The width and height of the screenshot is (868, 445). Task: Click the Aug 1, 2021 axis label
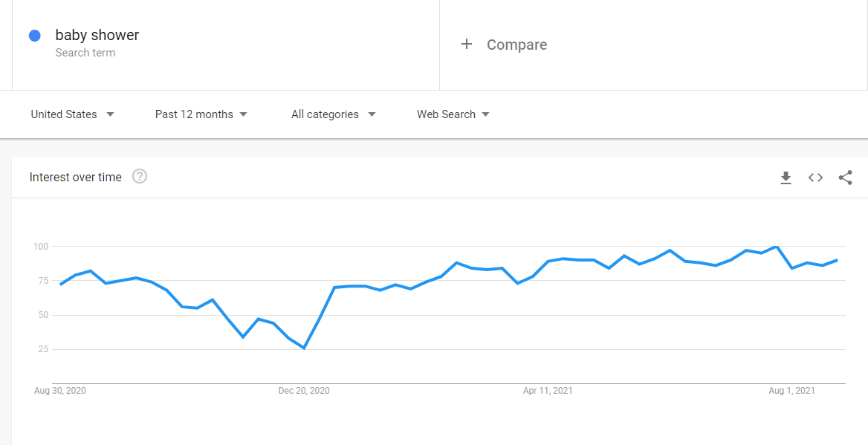coord(791,391)
